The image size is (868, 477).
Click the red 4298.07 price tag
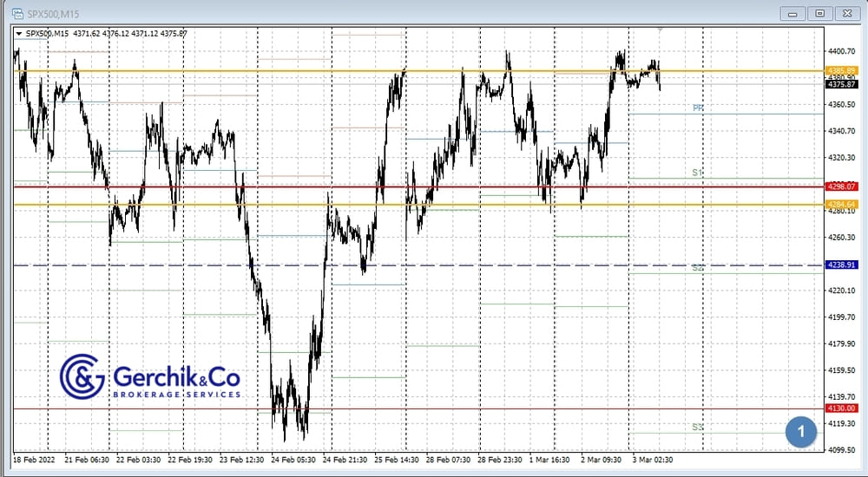pyautogui.click(x=842, y=186)
